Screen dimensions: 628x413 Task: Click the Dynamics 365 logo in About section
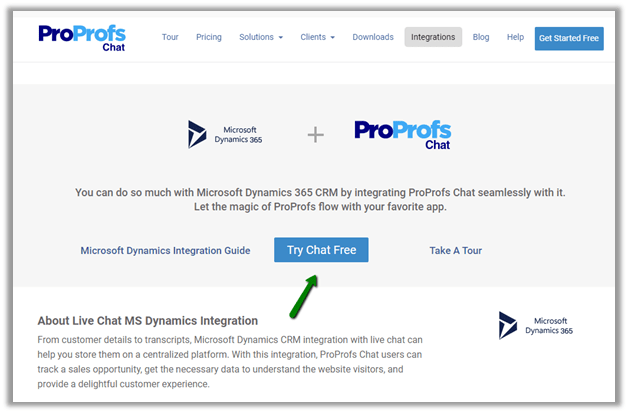(x=536, y=325)
